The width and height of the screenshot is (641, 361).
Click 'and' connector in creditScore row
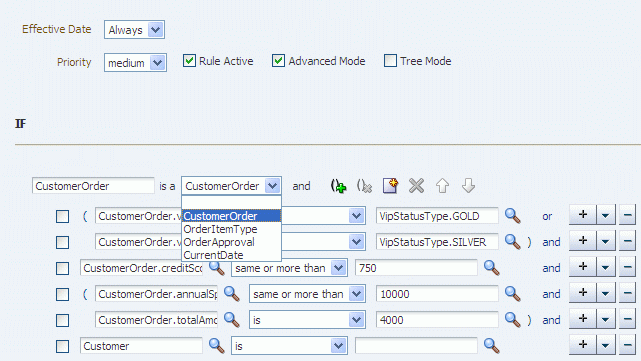551,268
